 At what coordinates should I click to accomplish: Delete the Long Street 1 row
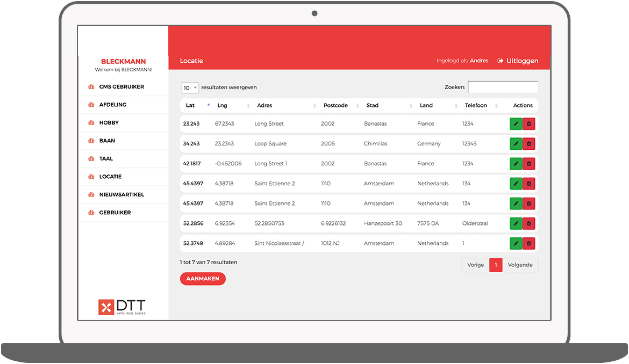[528, 163]
